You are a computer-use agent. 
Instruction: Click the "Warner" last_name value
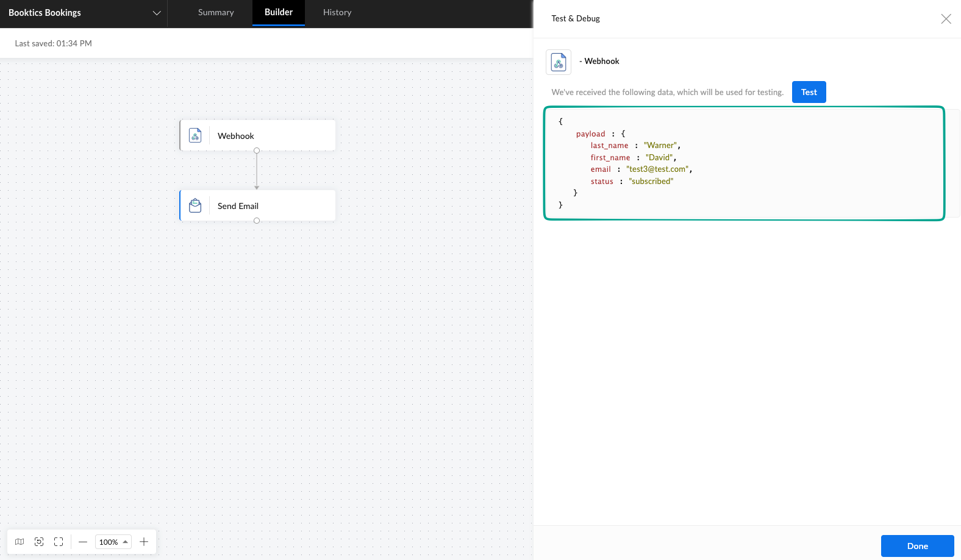tap(660, 146)
